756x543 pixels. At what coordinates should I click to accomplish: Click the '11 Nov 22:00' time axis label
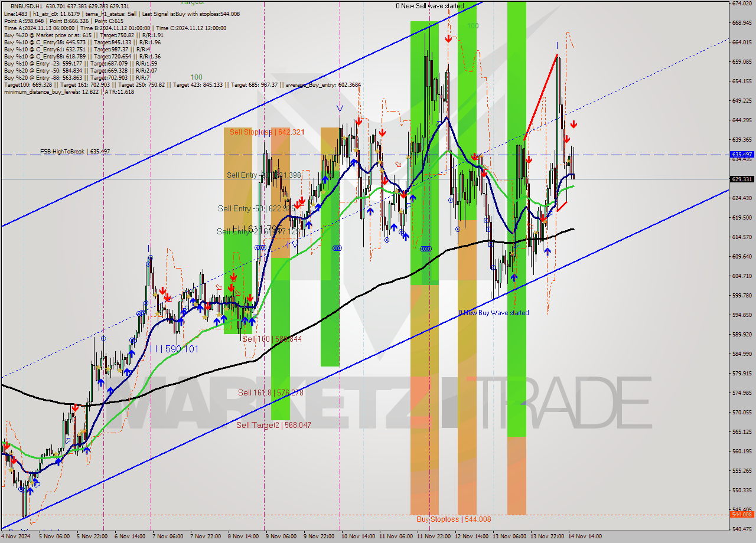point(433,537)
